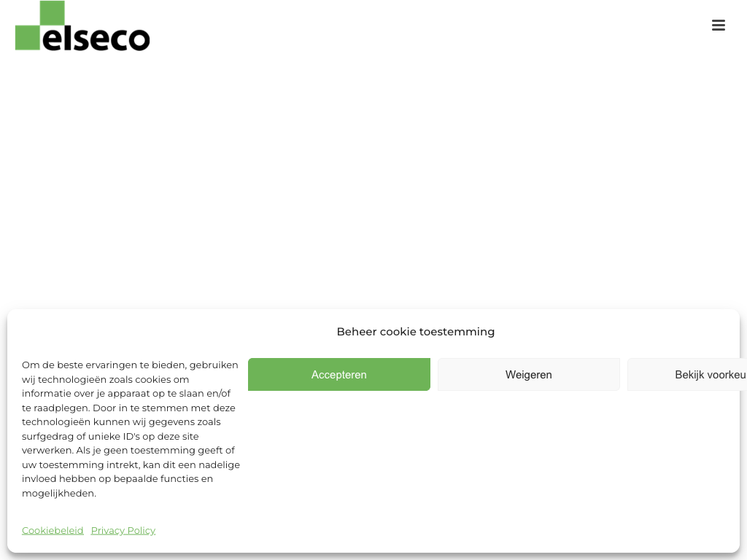Open the hamburger menu
Image resolution: width=747 pixels, height=560 pixels.
719,26
